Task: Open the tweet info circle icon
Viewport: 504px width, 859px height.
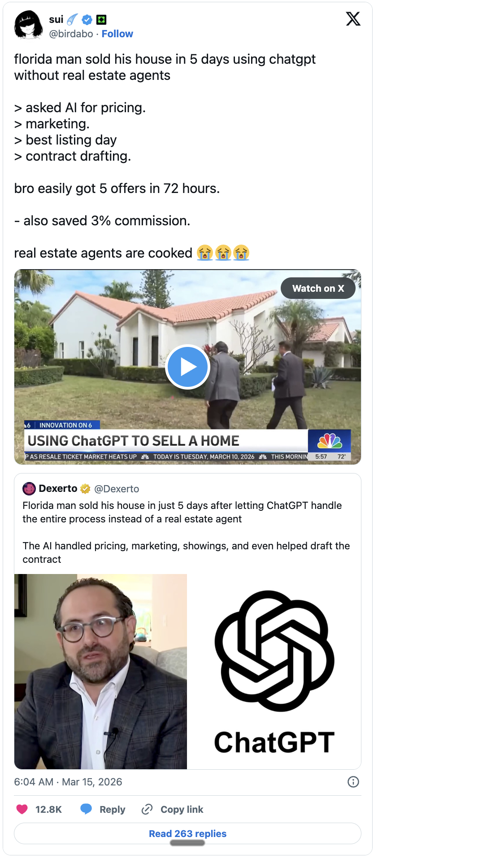Action: 353,782
